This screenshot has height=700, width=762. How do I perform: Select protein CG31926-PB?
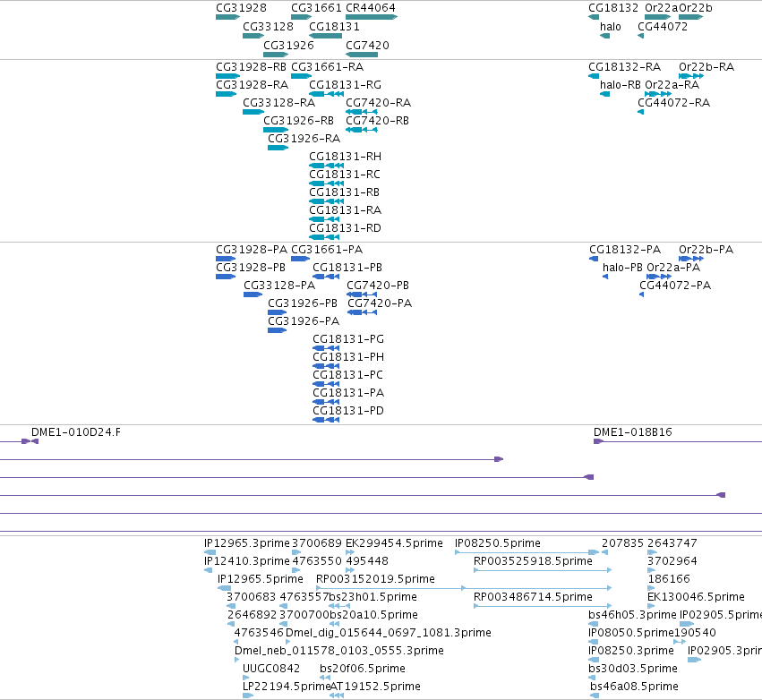(278, 312)
